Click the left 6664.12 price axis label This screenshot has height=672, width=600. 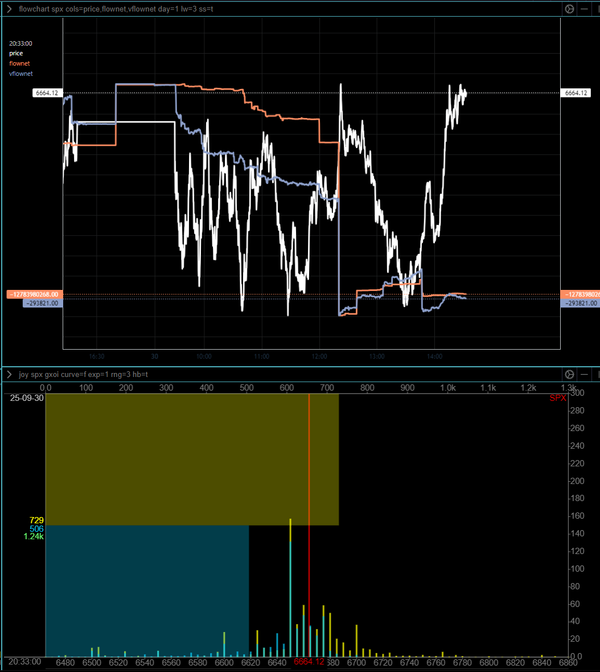[x=47, y=93]
